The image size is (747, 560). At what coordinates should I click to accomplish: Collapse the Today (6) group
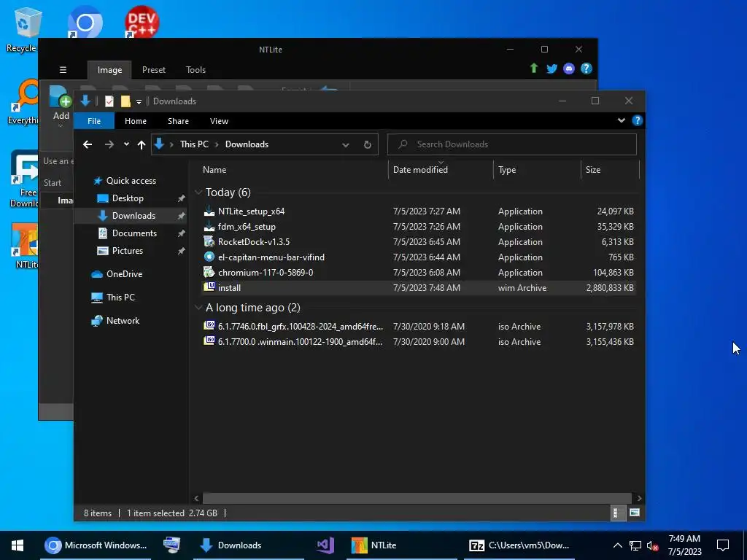(198, 192)
